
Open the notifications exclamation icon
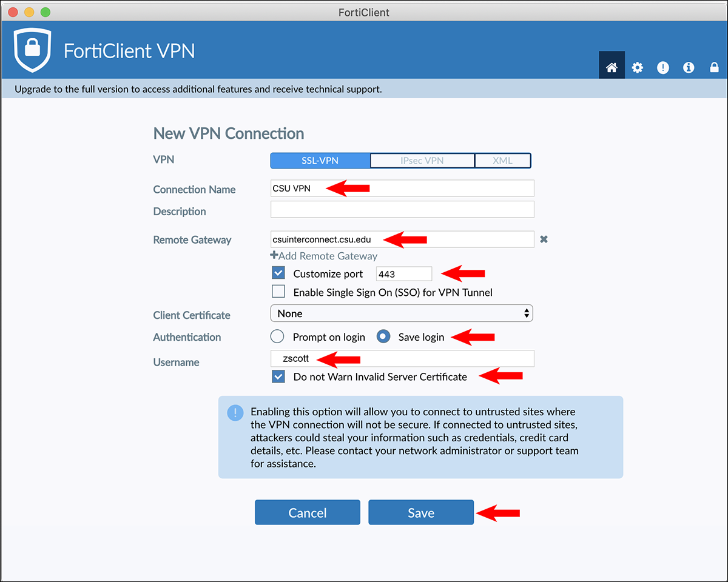coord(663,68)
